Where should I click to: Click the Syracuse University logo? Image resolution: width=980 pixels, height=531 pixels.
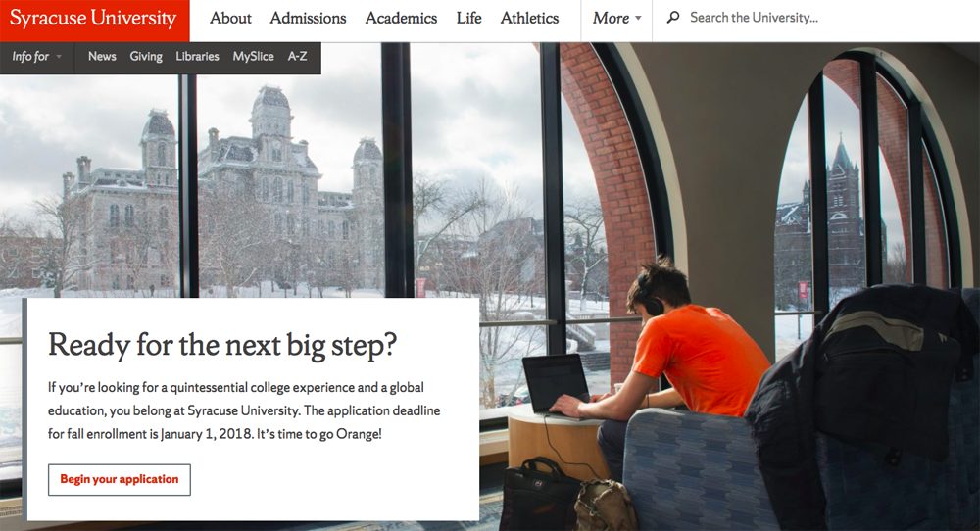94,19
